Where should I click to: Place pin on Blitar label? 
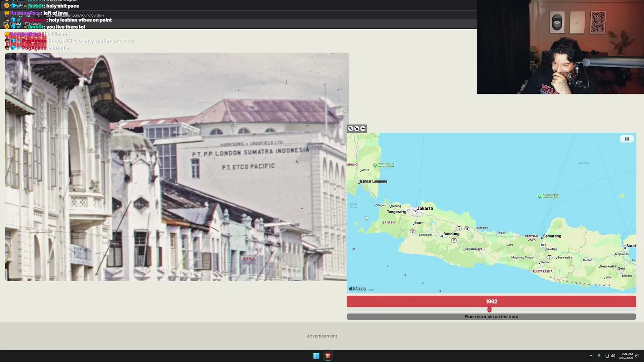click(609, 277)
